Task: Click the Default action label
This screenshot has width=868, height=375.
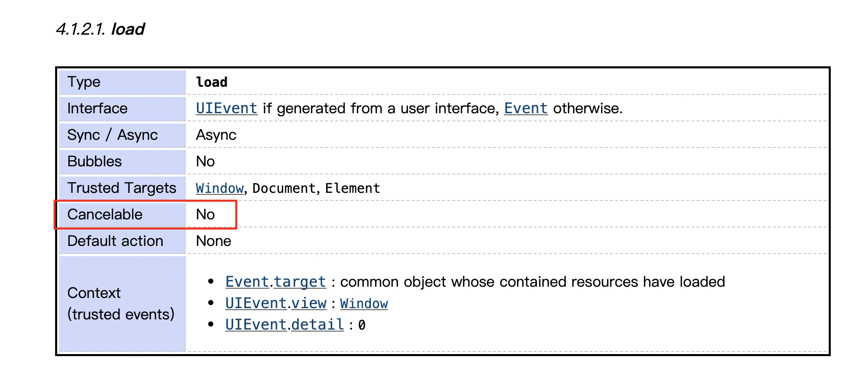Action: tap(122, 241)
